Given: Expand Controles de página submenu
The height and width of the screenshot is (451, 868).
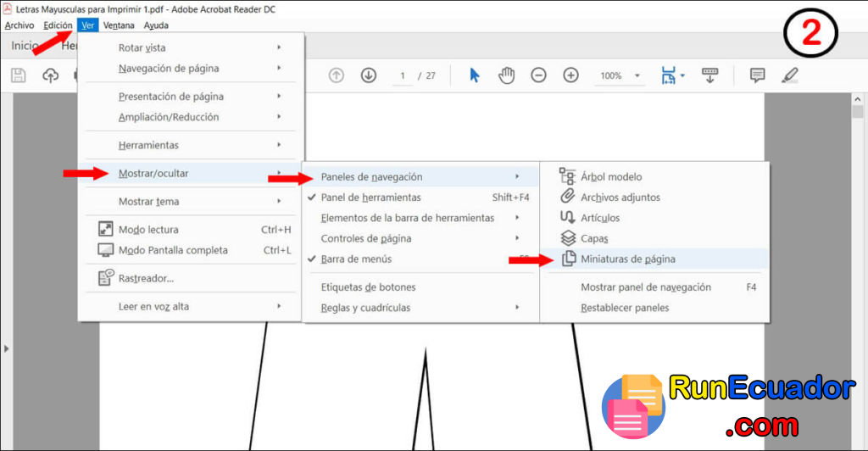Looking at the screenshot, I should click(420, 238).
